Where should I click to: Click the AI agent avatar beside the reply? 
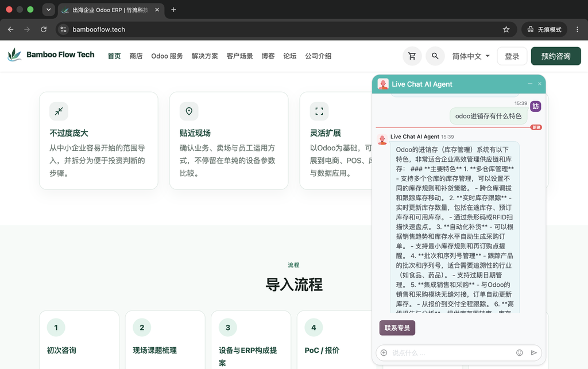click(382, 139)
